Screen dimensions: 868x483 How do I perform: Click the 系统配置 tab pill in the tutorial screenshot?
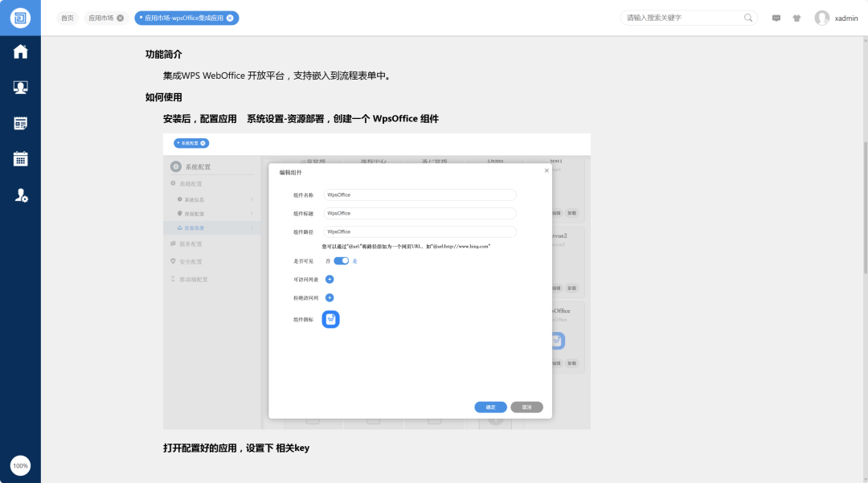coord(191,143)
